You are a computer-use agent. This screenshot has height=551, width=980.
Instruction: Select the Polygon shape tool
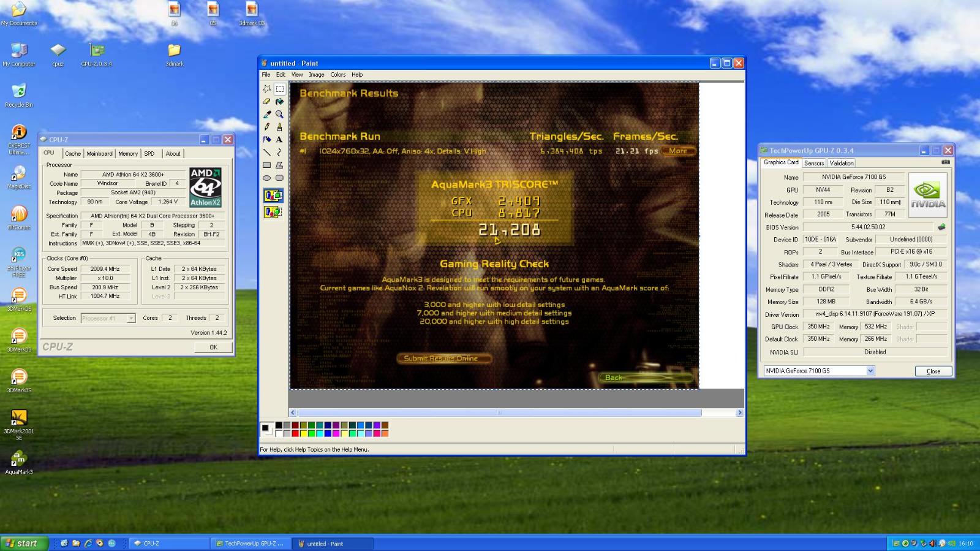pyautogui.click(x=279, y=165)
